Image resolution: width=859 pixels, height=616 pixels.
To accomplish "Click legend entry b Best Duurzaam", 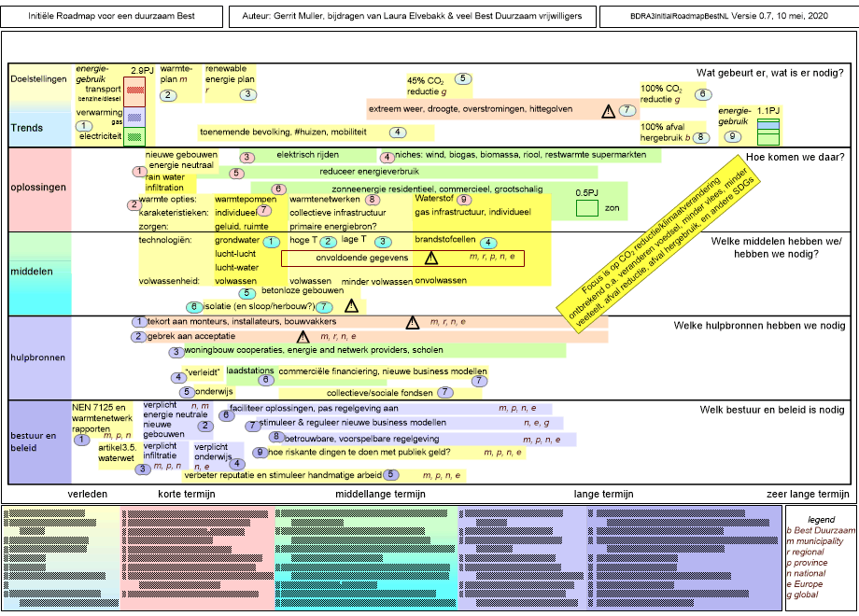I will pos(820,530).
